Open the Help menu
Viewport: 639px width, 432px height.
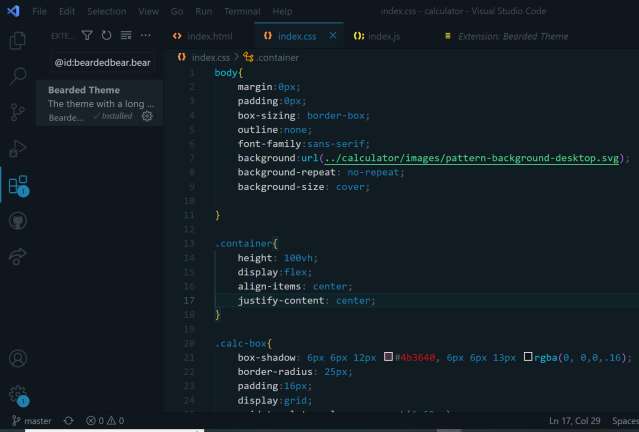point(282,11)
